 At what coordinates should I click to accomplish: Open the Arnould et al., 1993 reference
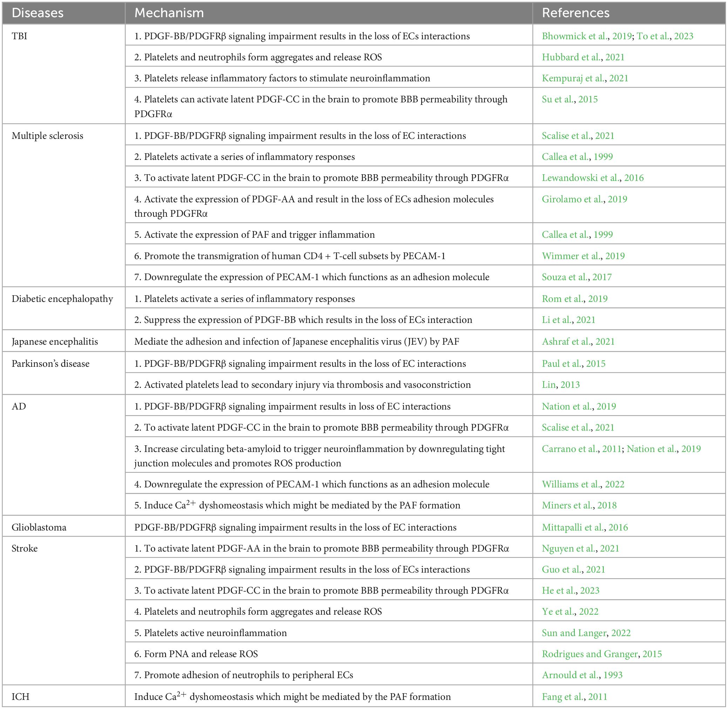[582, 675]
